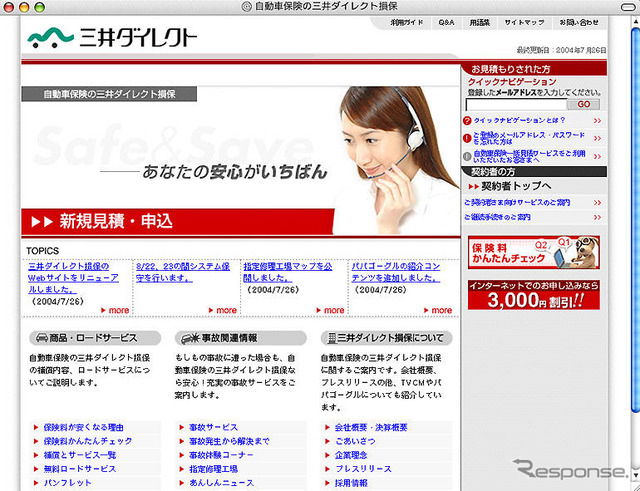Screen dimensions: 640x491
Task: Click the >> arrow on ご継続手続きのご案内 row
Action: click(x=598, y=218)
